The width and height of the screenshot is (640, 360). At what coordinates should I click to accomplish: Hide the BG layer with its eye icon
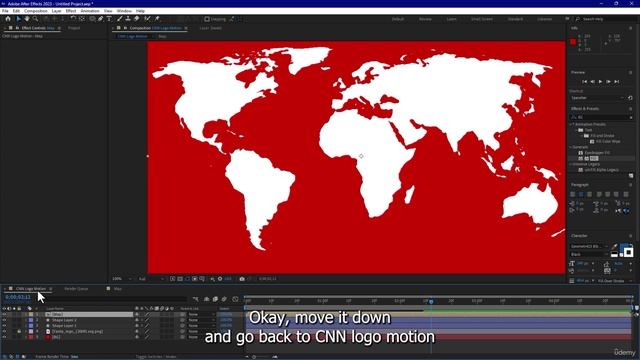point(4,337)
